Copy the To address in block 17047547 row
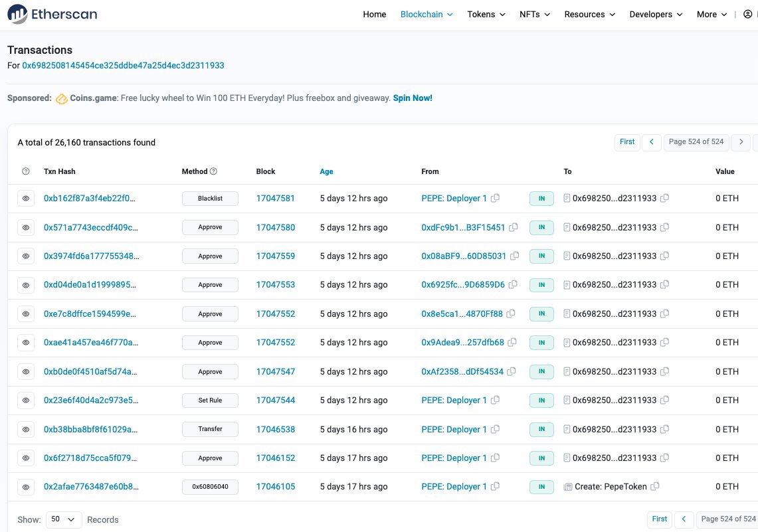Viewport: 758px width, 532px height. pyautogui.click(x=665, y=371)
